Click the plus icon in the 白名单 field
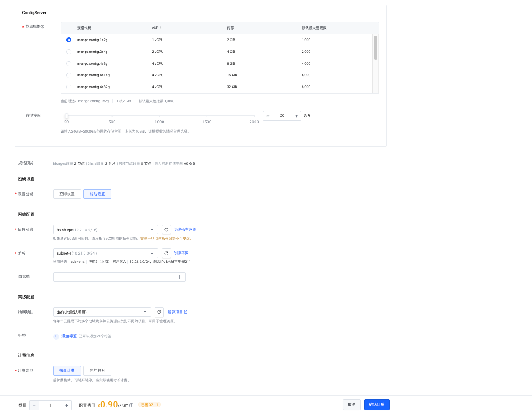 click(179, 277)
